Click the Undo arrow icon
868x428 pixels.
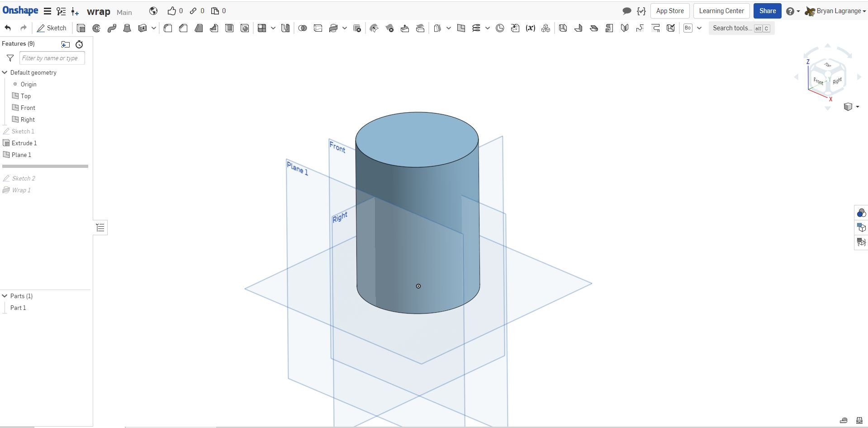click(8, 28)
